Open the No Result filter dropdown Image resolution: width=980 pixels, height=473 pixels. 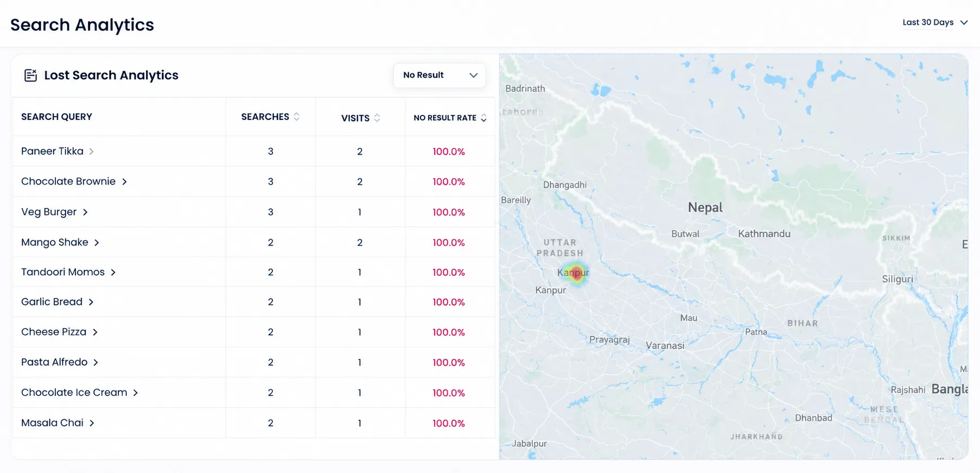click(x=440, y=75)
